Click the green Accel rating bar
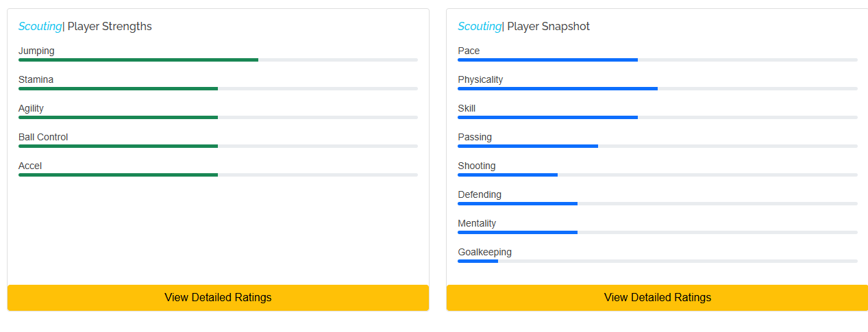This screenshot has height=332, width=868. click(x=118, y=175)
